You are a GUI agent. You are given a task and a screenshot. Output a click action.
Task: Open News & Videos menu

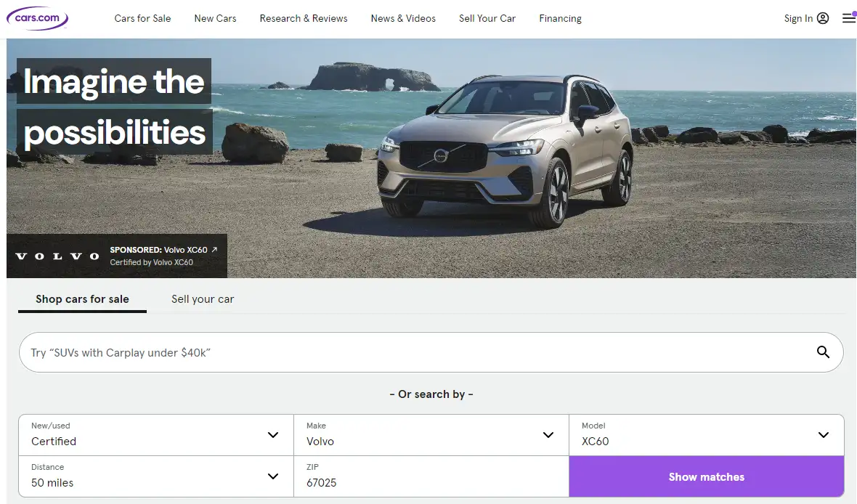[x=403, y=18]
